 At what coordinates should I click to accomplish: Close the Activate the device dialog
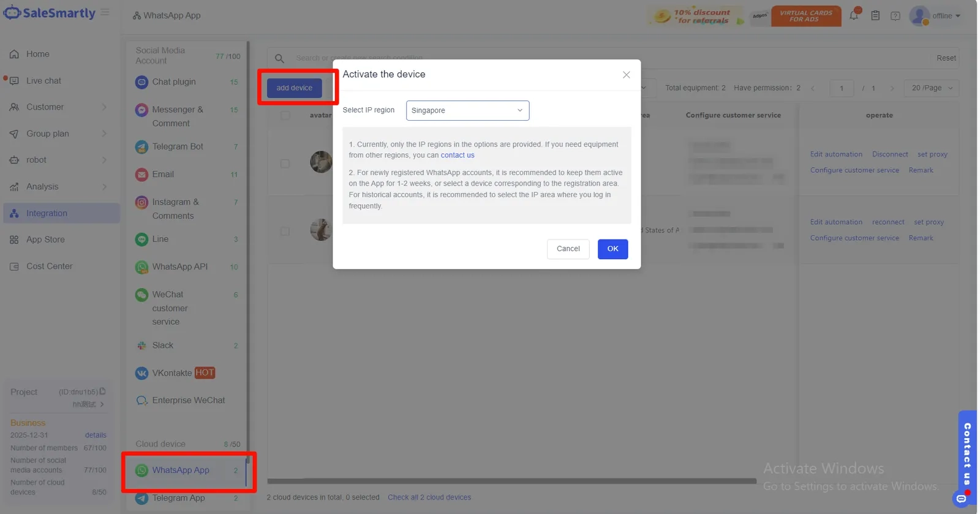(x=626, y=75)
